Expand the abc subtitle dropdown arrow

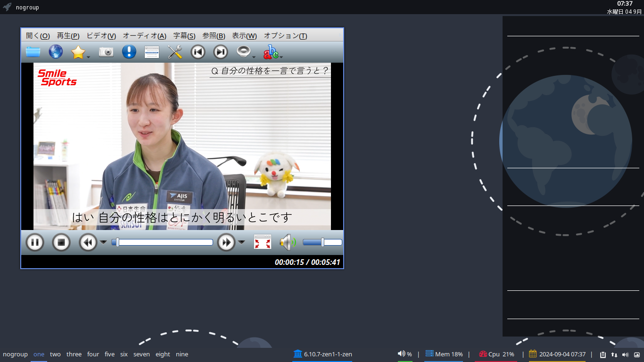click(281, 57)
